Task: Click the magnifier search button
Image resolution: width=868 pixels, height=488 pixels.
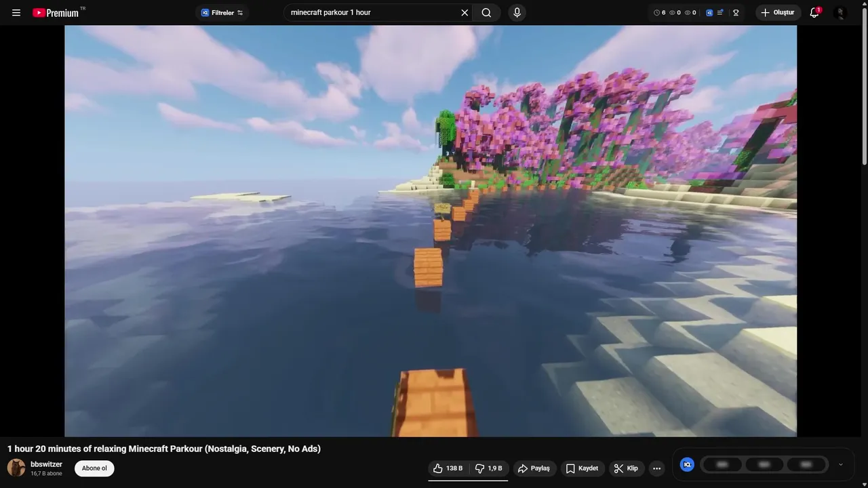Action: tap(487, 13)
